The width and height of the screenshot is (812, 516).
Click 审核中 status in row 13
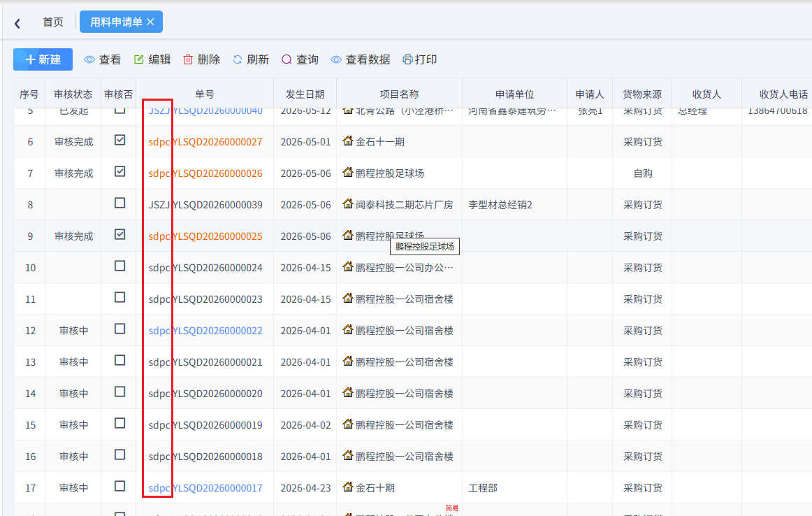point(73,362)
